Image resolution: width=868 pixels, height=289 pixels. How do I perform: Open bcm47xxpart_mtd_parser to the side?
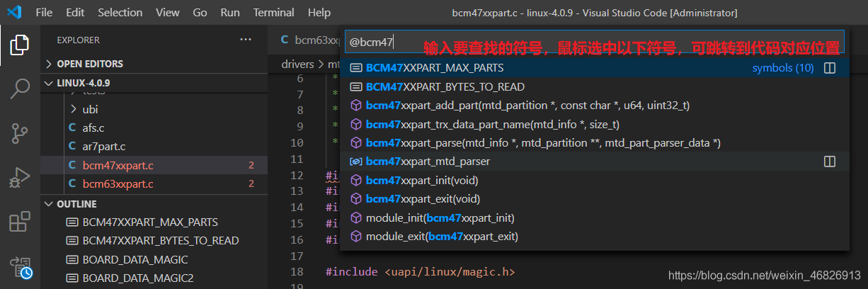point(830,161)
